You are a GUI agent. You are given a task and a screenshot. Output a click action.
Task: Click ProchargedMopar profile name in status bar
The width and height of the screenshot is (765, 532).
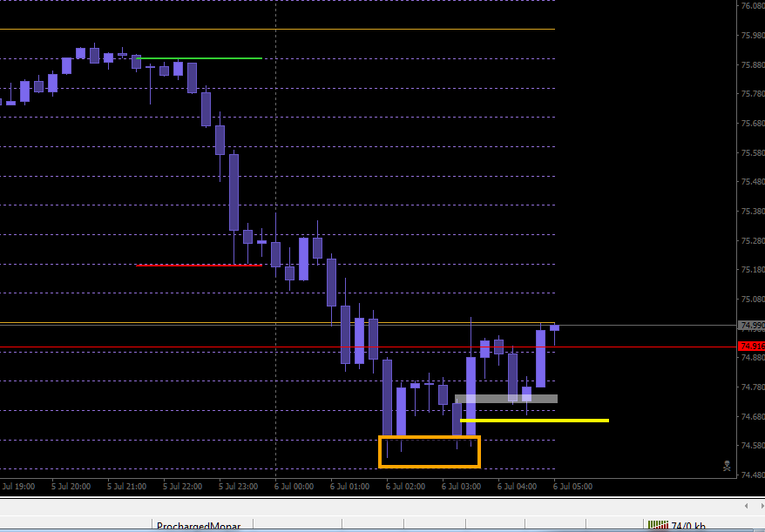point(199,527)
